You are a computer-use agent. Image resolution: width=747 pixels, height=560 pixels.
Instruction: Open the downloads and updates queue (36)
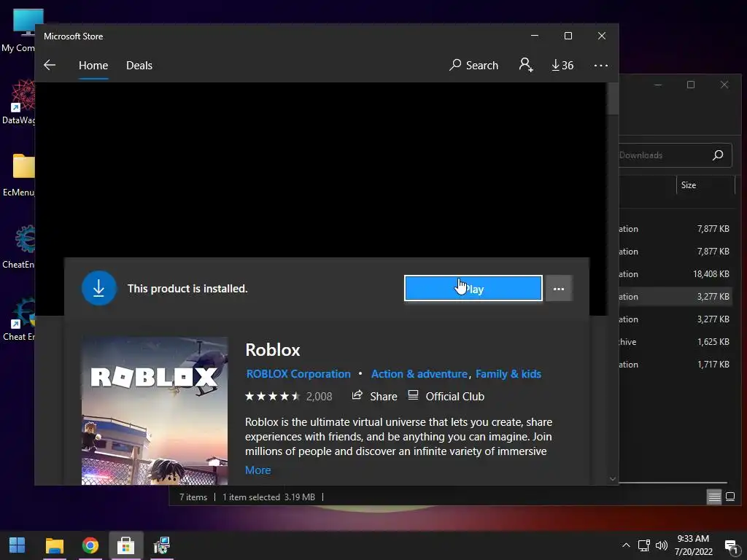point(562,65)
